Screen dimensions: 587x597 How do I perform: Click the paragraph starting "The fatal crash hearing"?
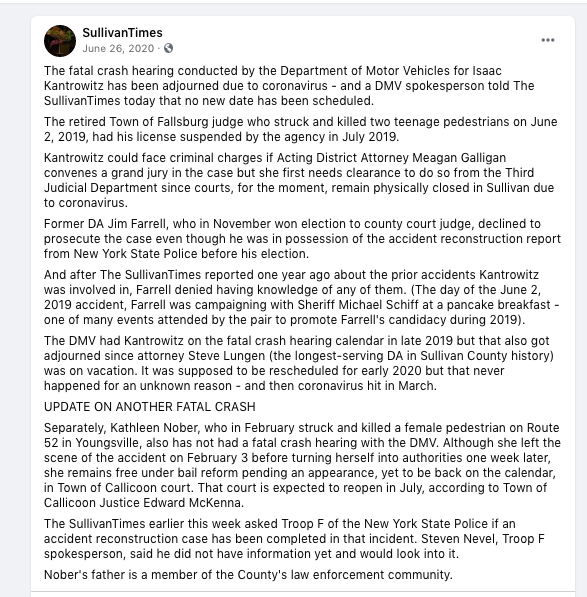point(289,86)
